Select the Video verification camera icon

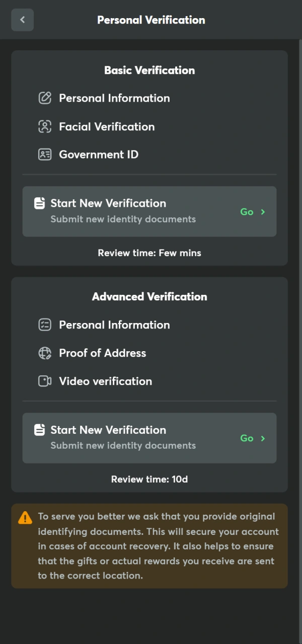(45, 381)
